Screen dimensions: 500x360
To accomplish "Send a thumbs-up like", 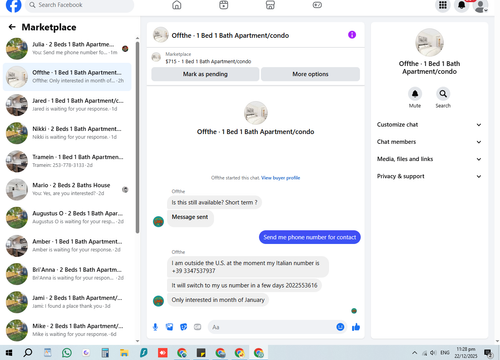I will click(356, 327).
